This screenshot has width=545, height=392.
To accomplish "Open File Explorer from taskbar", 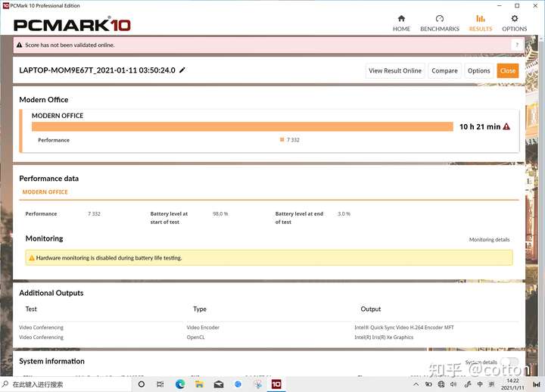I will 199,384.
